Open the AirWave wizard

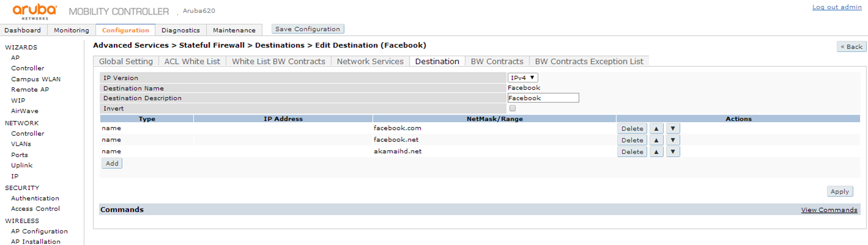24,111
